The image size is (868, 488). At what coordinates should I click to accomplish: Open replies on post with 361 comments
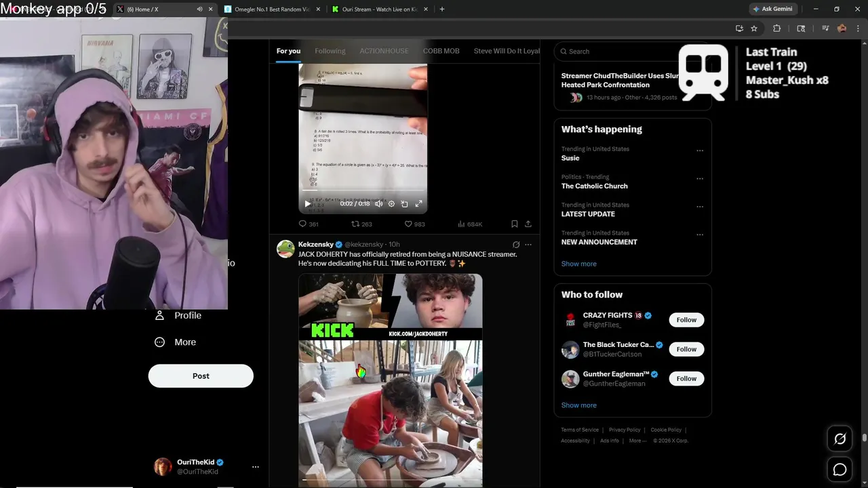pos(309,224)
